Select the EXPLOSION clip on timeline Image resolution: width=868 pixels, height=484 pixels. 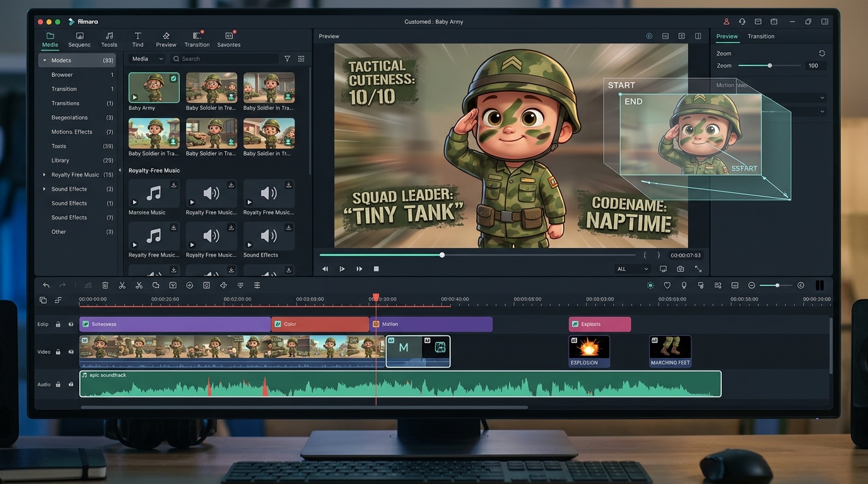pos(589,352)
